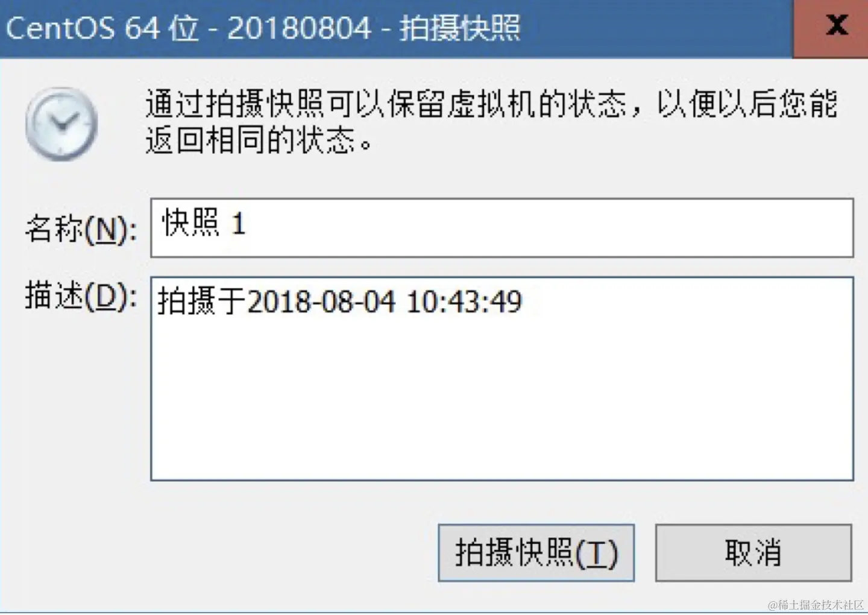Click the 稀土掘金技术社区 watermark
The width and height of the screenshot is (868, 615).
[x=816, y=605]
